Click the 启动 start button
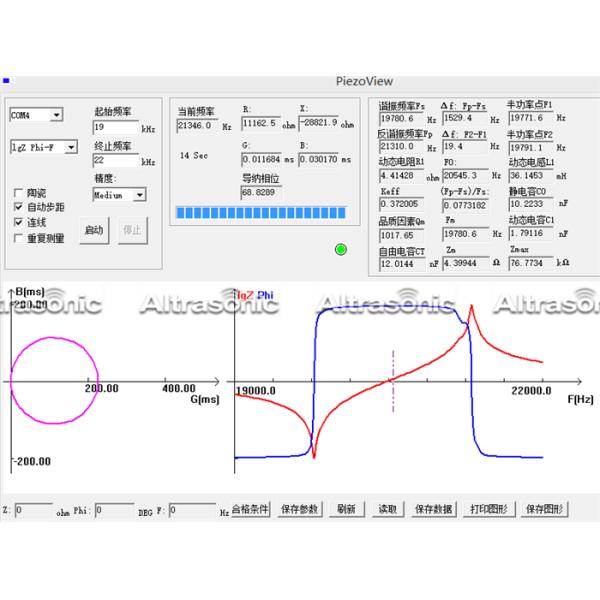Image resolution: width=600 pixels, height=600 pixels. coord(94,230)
